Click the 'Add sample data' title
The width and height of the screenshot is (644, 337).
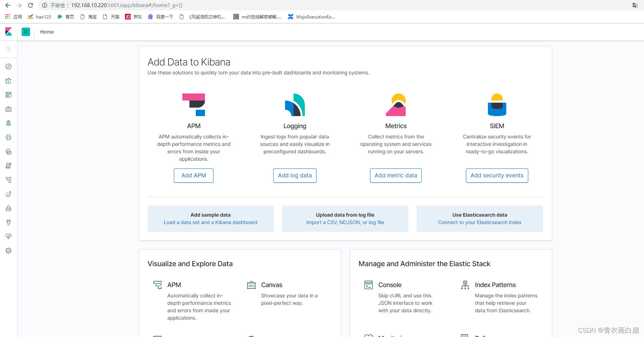211,215
